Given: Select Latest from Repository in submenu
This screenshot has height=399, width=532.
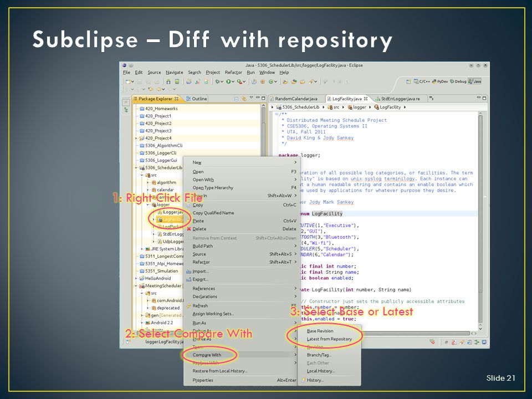Looking at the screenshot, I should pyautogui.click(x=329, y=339).
